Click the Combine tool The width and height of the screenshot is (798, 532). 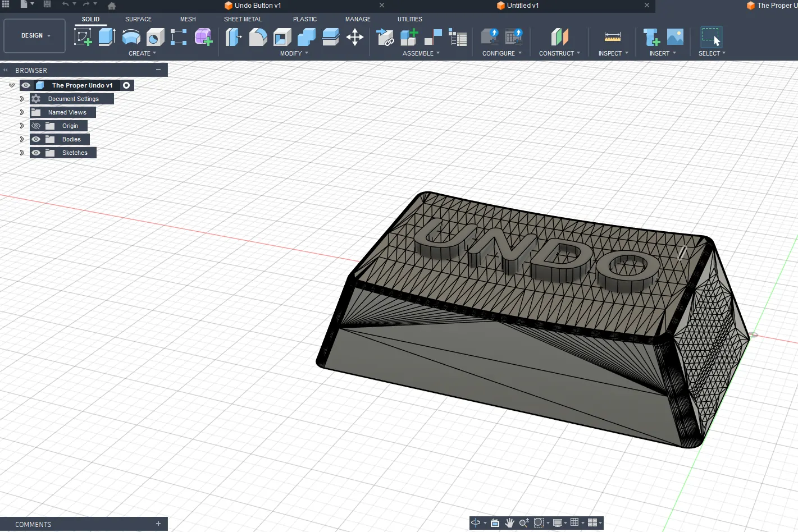[306, 37]
